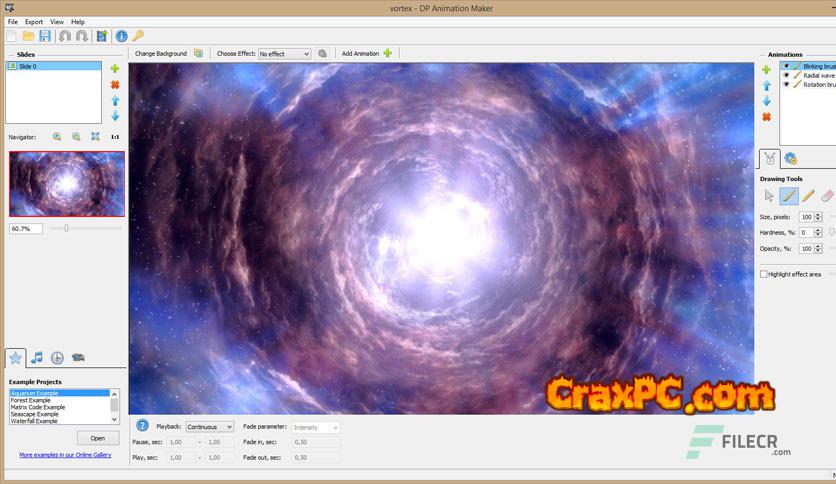
Task: Select the eraser drawing tool
Action: point(827,197)
